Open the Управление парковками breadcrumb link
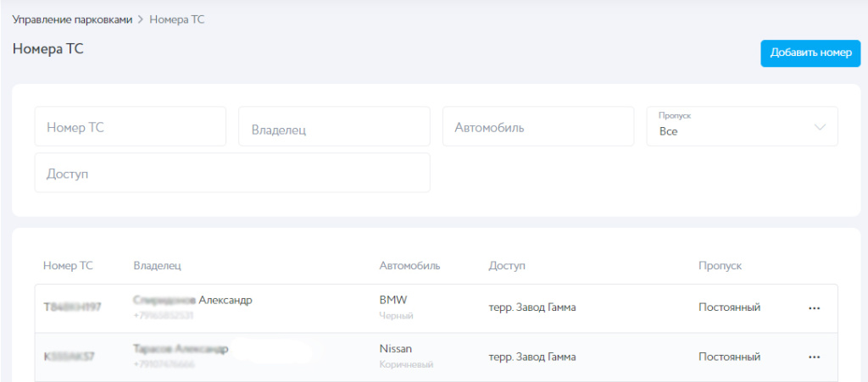Image resolution: width=868 pixels, height=382 pixels. coord(72,19)
